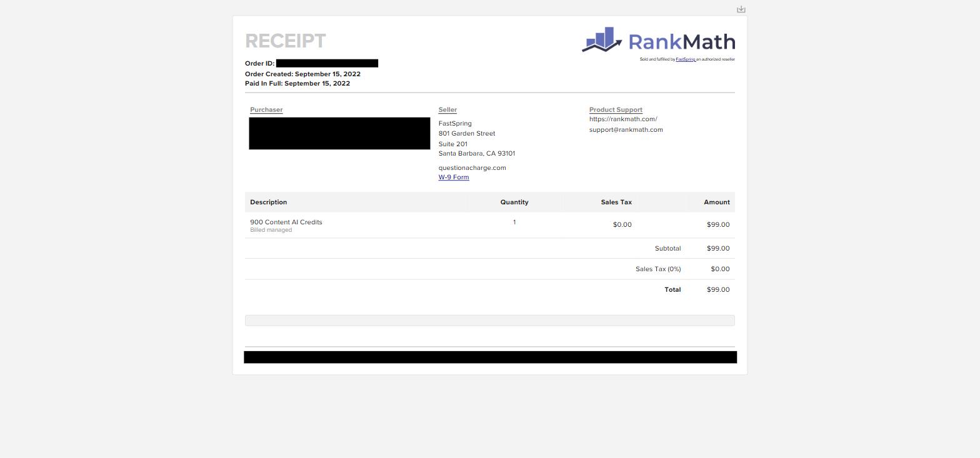Click the Sales Tax (0%) $0.00 value
Screen dimensions: 980x458
tap(720, 269)
